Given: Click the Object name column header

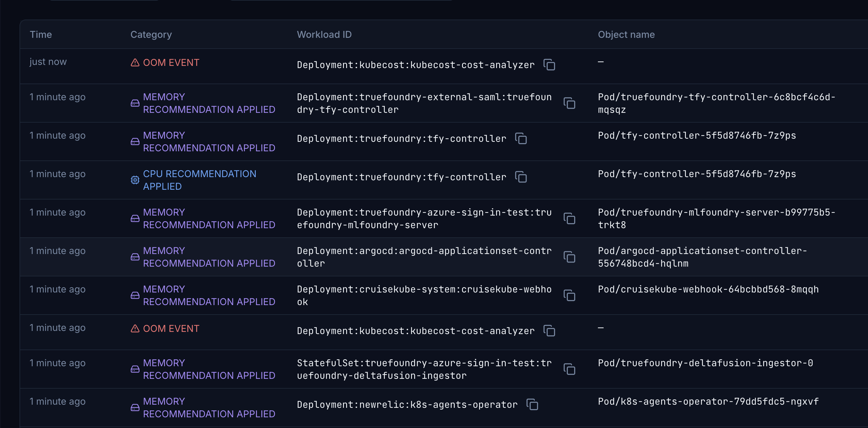Looking at the screenshot, I should pos(626,34).
